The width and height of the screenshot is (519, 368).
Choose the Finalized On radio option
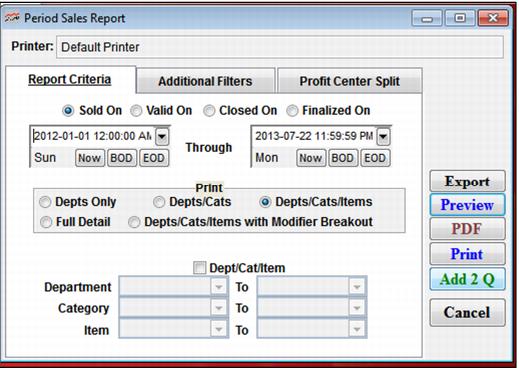(x=292, y=110)
